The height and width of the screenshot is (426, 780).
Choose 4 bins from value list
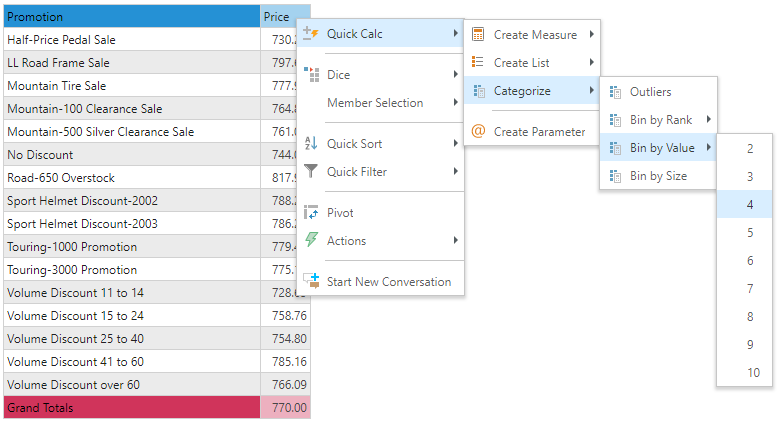(x=750, y=205)
